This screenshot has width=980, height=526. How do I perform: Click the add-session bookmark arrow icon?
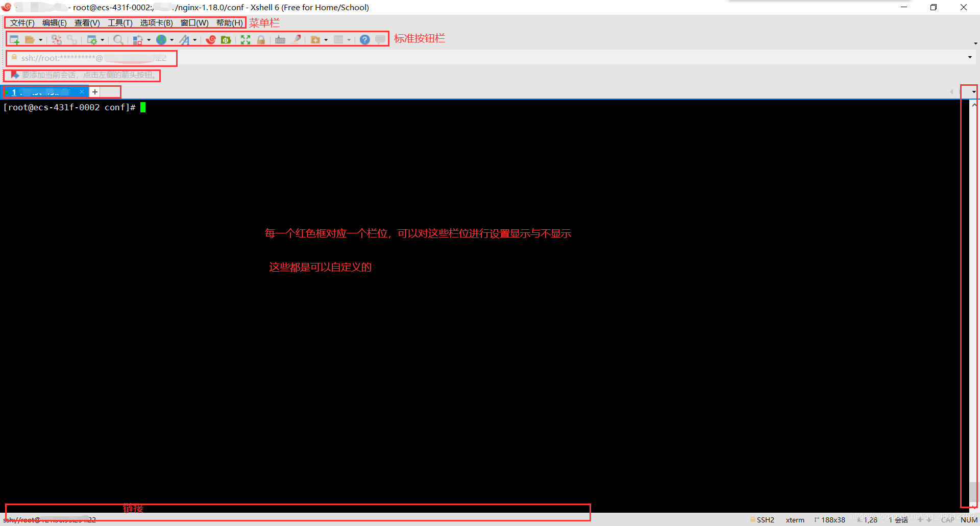click(x=15, y=75)
